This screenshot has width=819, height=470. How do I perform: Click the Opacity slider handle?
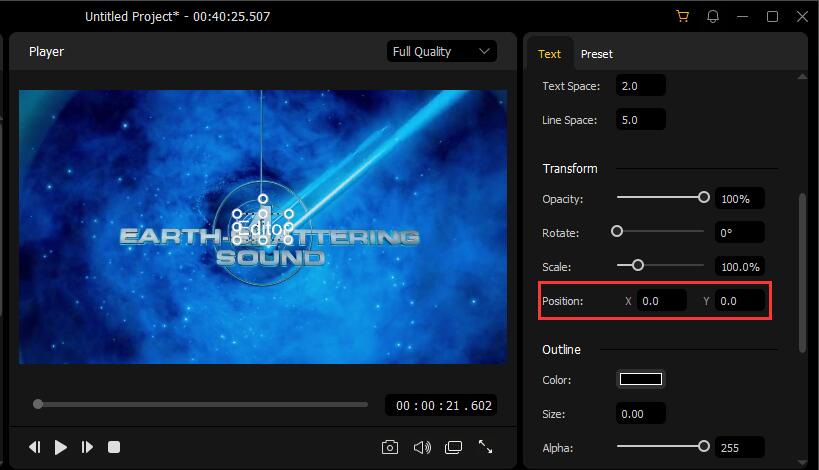704,198
